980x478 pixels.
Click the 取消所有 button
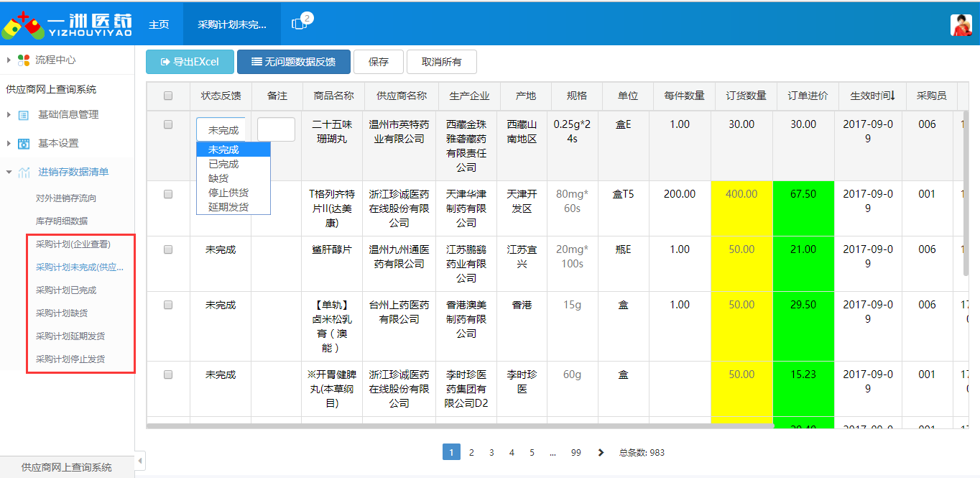tap(441, 62)
